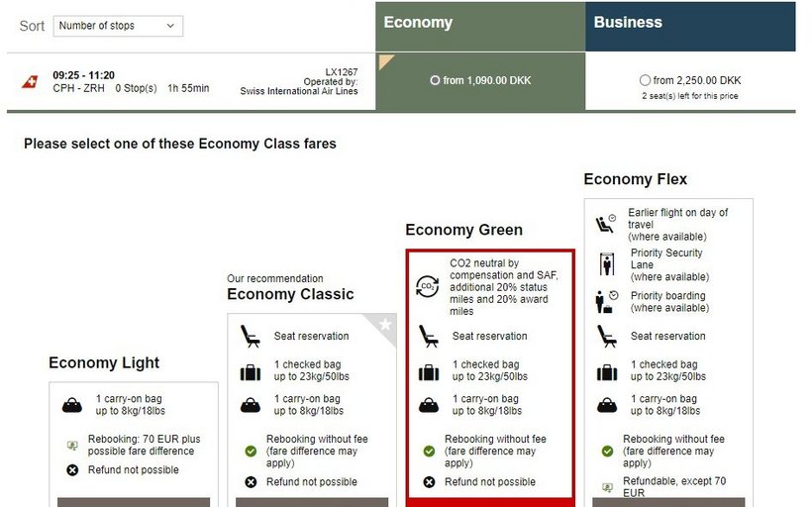Click the Priority boarding icon
The image size is (812, 507).
606,301
